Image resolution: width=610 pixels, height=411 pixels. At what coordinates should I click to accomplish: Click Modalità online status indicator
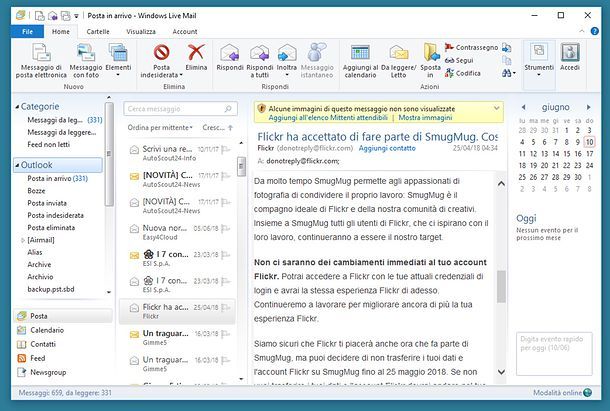point(562,393)
